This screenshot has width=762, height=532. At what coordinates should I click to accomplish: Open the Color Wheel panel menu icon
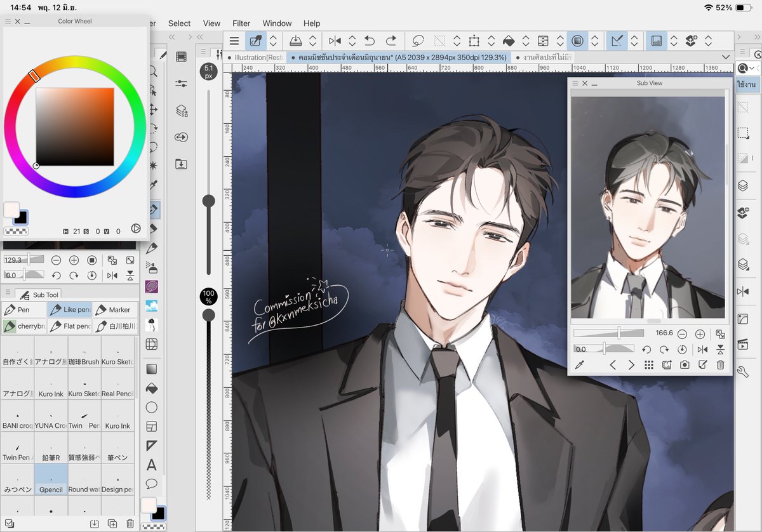8,21
